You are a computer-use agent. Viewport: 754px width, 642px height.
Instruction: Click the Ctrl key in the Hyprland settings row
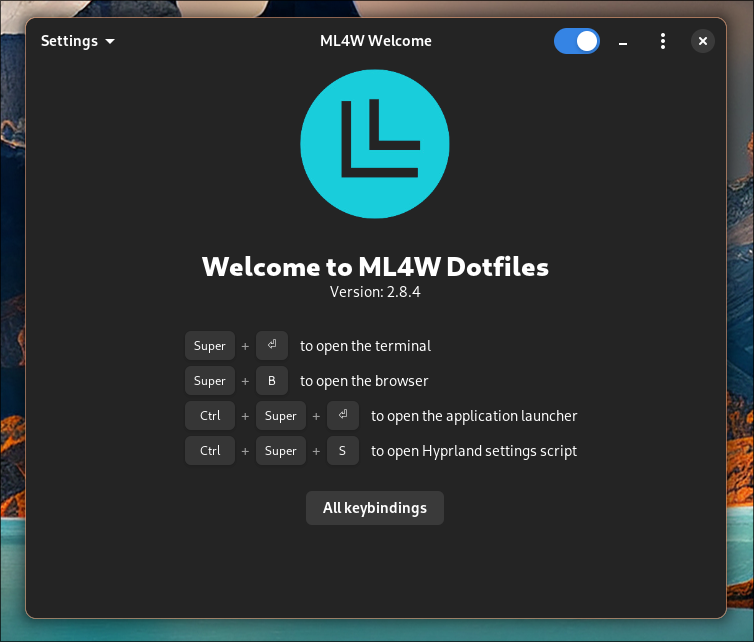[x=210, y=451]
